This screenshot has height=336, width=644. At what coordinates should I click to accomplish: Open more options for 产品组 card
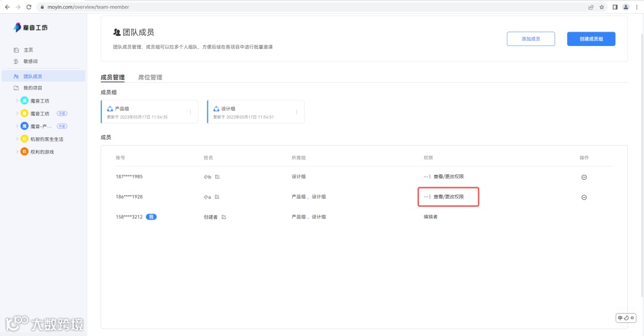pos(190,112)
